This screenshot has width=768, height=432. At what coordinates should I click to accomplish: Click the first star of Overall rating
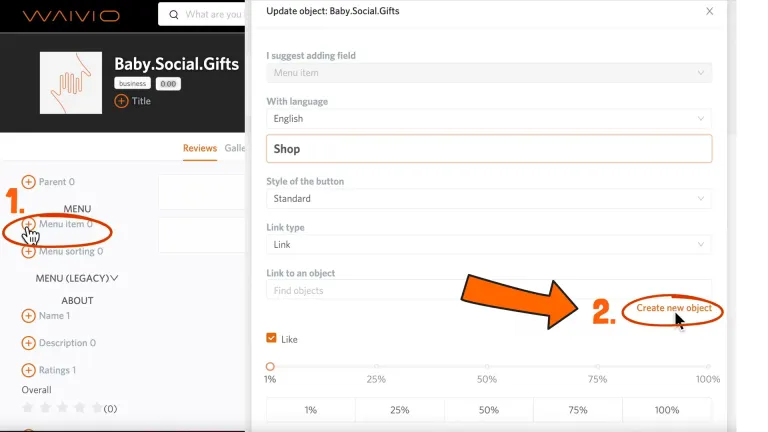pos(28,408)
